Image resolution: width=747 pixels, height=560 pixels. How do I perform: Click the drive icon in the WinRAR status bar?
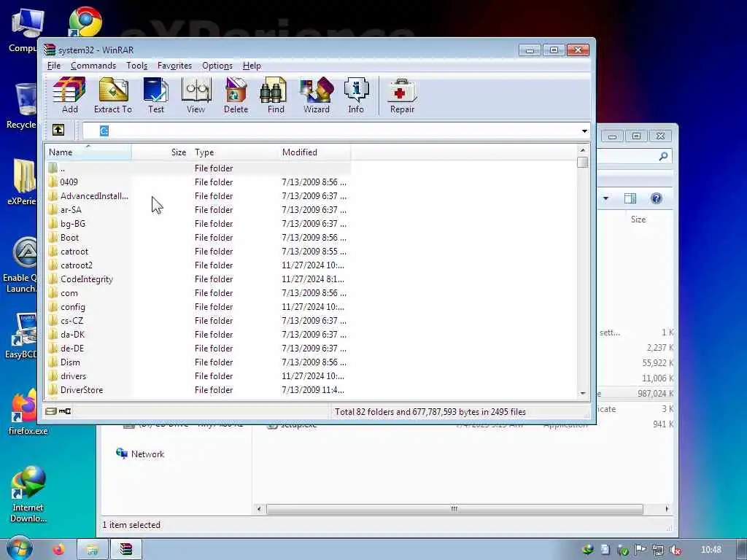click(51, 411)
